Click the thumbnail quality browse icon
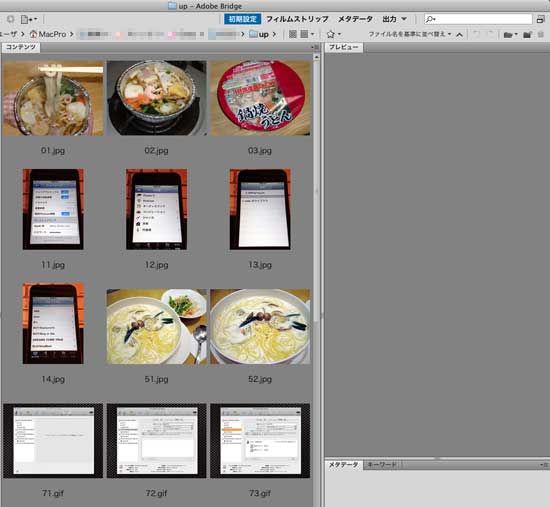The image size is (550, 507). (293, 34)
